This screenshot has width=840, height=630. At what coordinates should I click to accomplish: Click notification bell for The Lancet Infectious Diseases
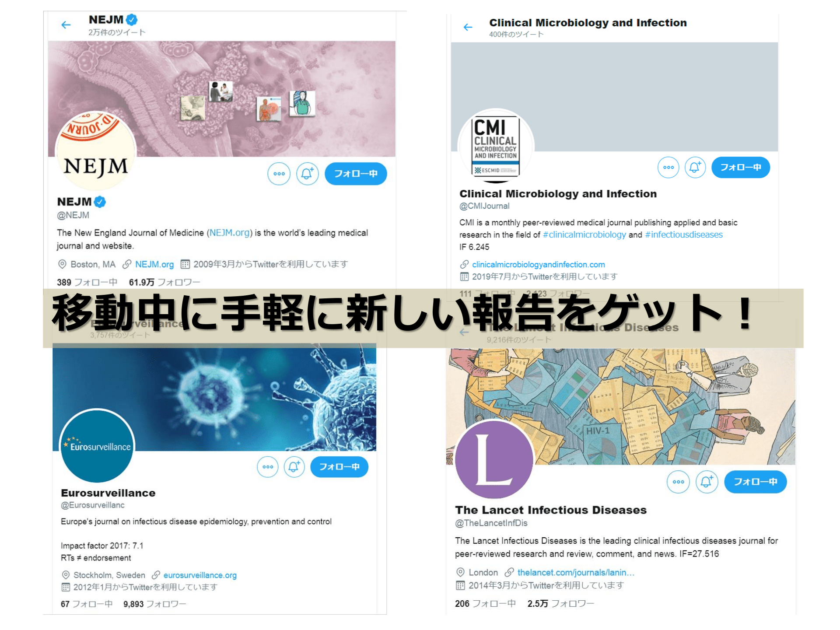pyautogui.click(x=707, y=482)
